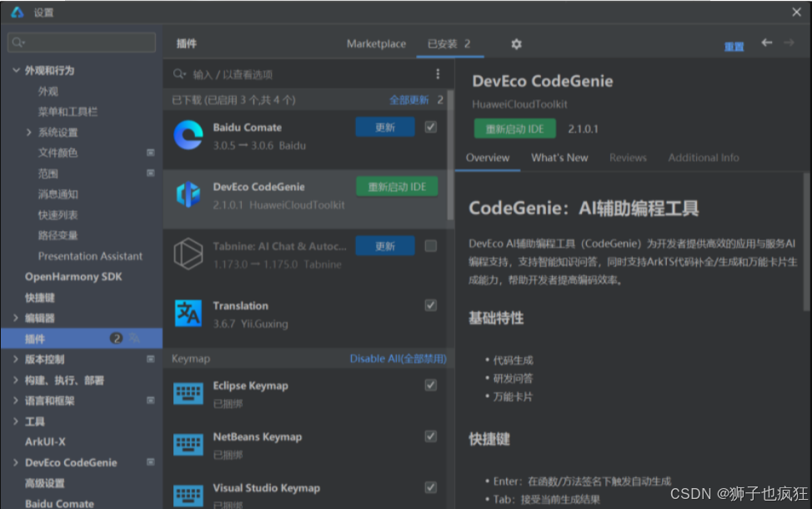812x509 pixels.
Task: Switch to the 已安装 tab
Action: point(449,44)
